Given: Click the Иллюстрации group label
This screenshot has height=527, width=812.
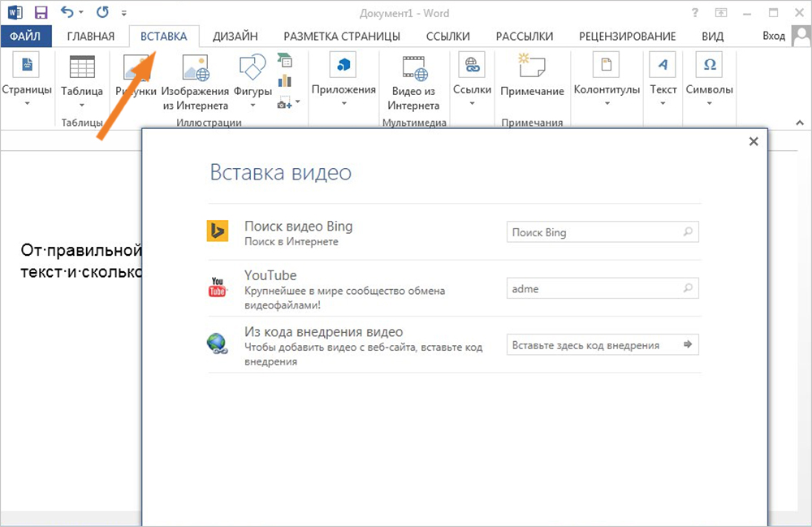Looking at the screenshot, I should [x=209, y=123].
